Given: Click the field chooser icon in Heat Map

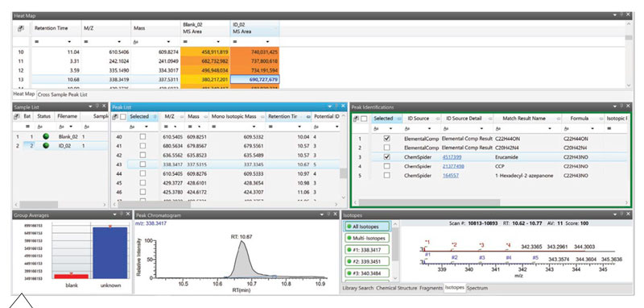Looking at the screenshot, I should 21,28.
